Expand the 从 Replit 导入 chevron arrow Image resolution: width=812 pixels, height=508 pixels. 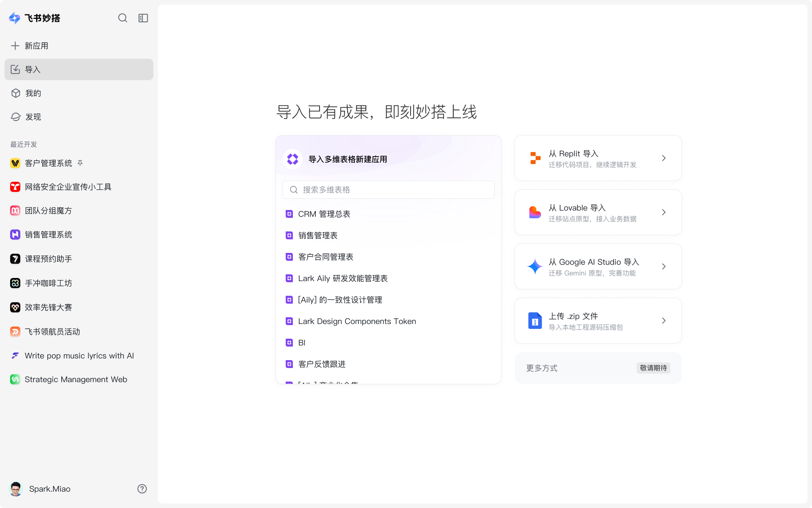pos(664,158)
